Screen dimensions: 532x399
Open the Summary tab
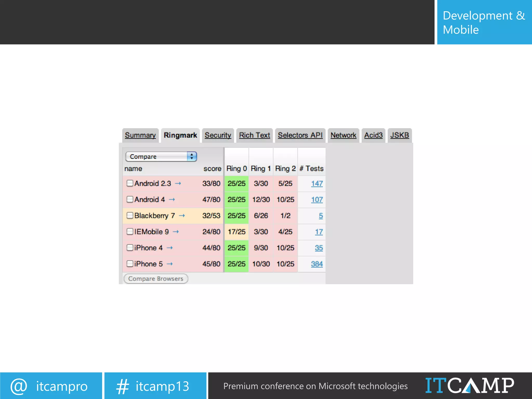140,135
